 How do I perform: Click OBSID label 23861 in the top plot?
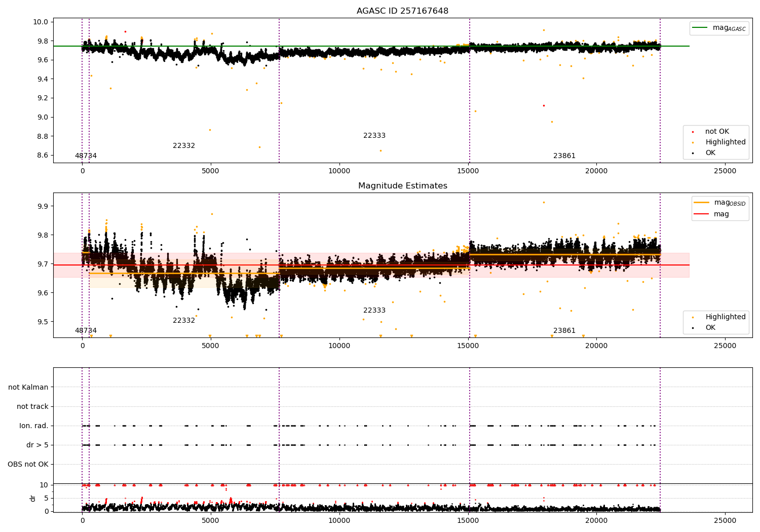(564, 156)
